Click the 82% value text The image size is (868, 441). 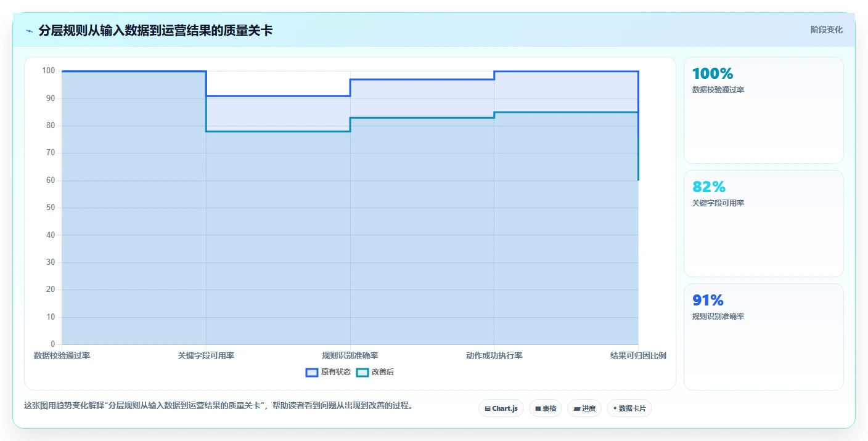click(x=709, y=187)
